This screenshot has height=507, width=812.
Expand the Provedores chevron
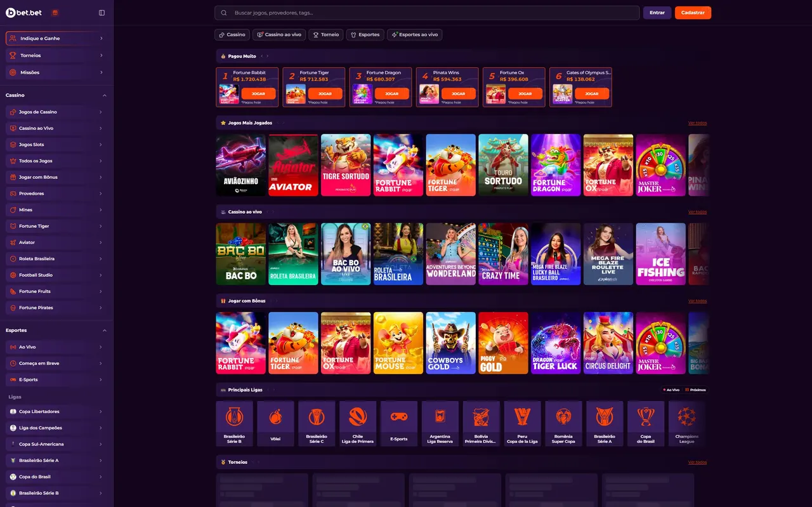click(x=101, y=194)
